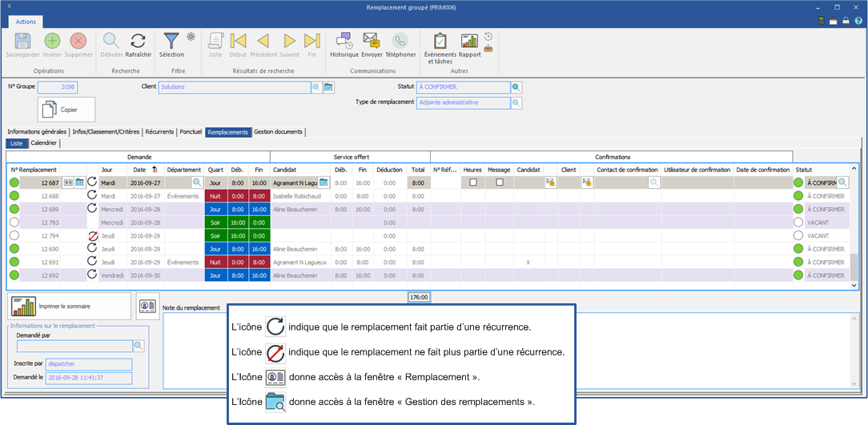Viewport: 868px width, 425px height.
Task: Click the red Supprimer icon
Action: (x=78, y=42)
